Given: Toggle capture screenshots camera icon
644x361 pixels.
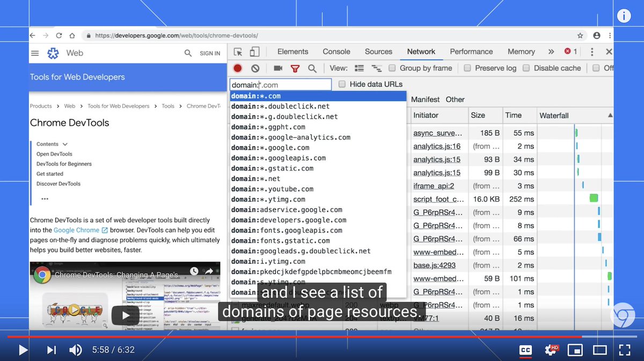Looking at the screenshot, I should (x=278, y=68).
